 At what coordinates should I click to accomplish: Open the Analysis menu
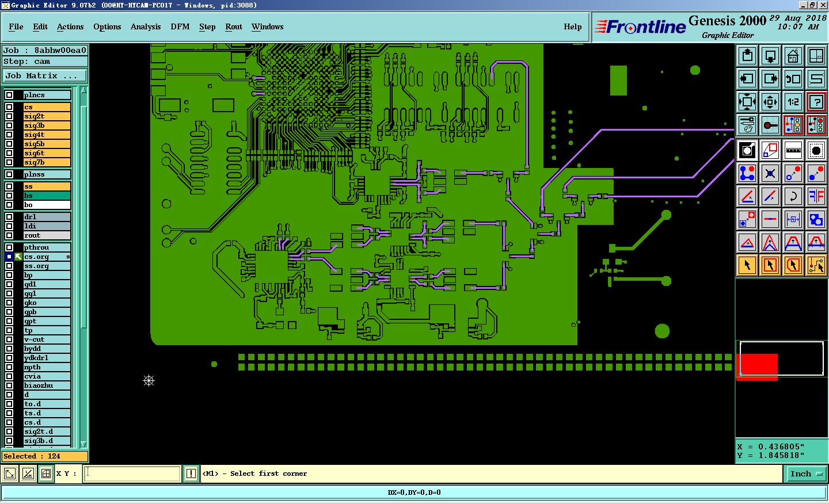146,26
